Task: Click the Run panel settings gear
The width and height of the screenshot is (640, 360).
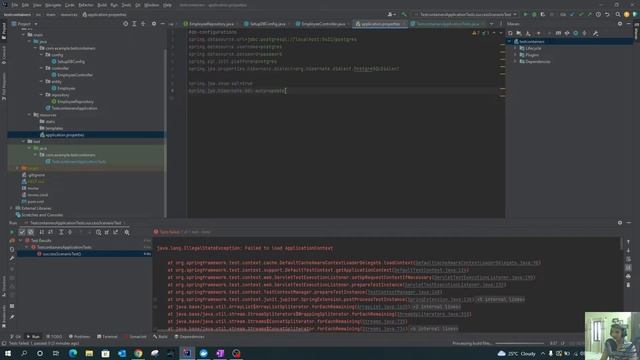Action: pos(620,223)
